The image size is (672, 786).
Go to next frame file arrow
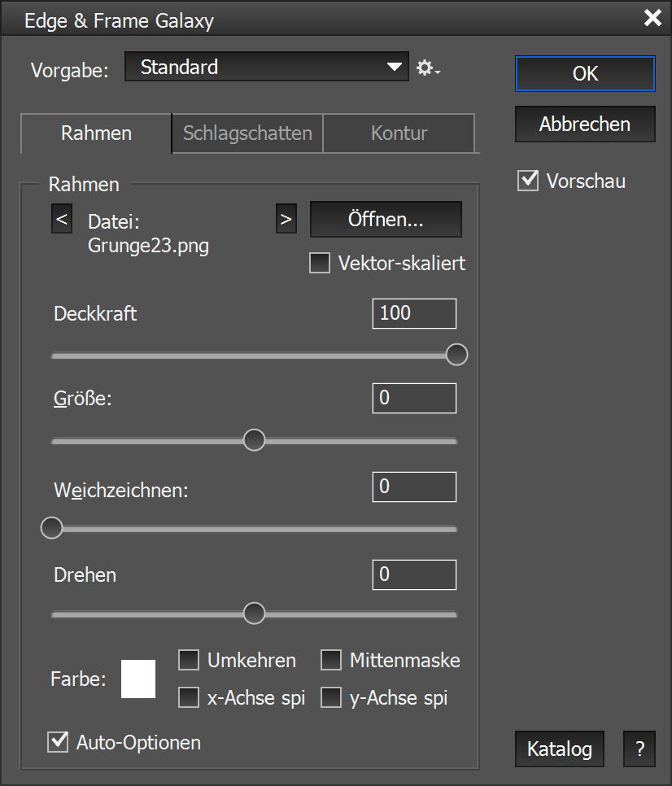286,219
